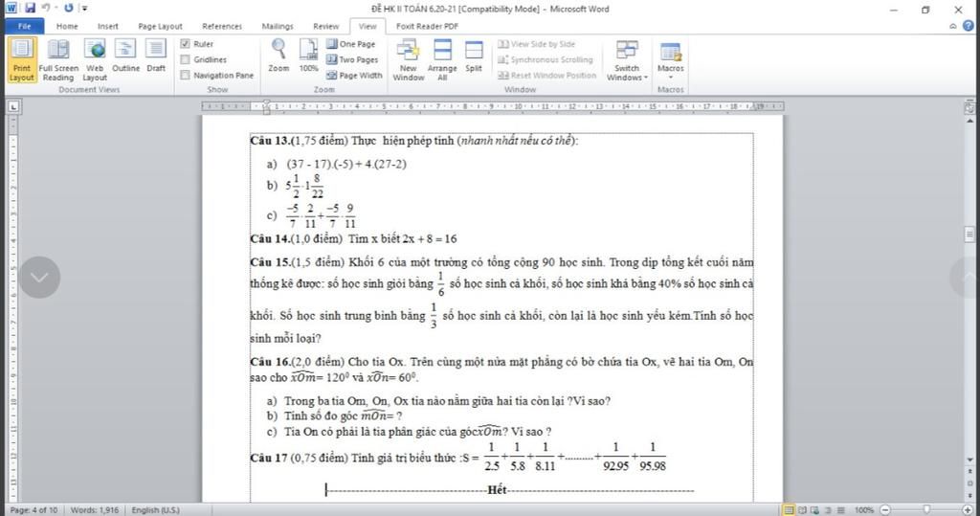Open Word Help question mark icon

coord(969,26)
